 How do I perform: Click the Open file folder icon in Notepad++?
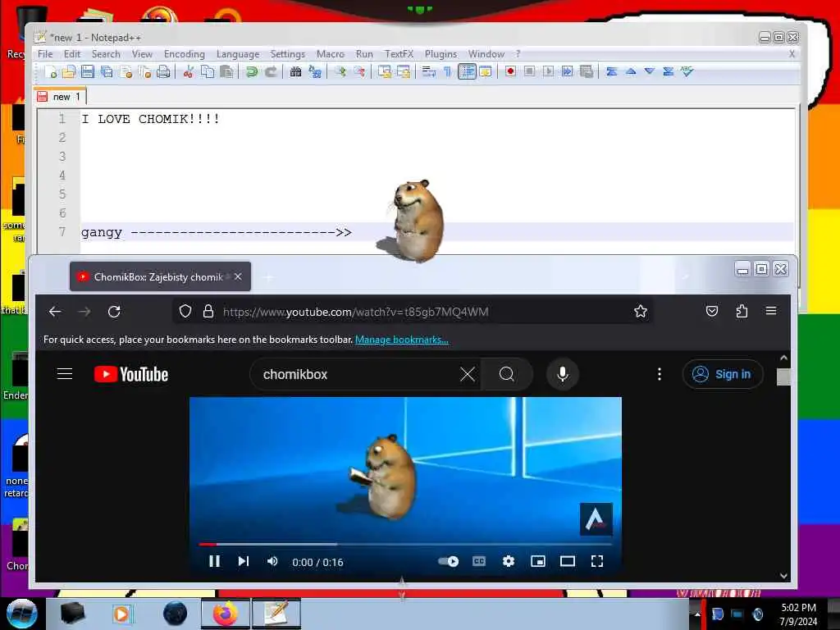[x=69, y=72]
